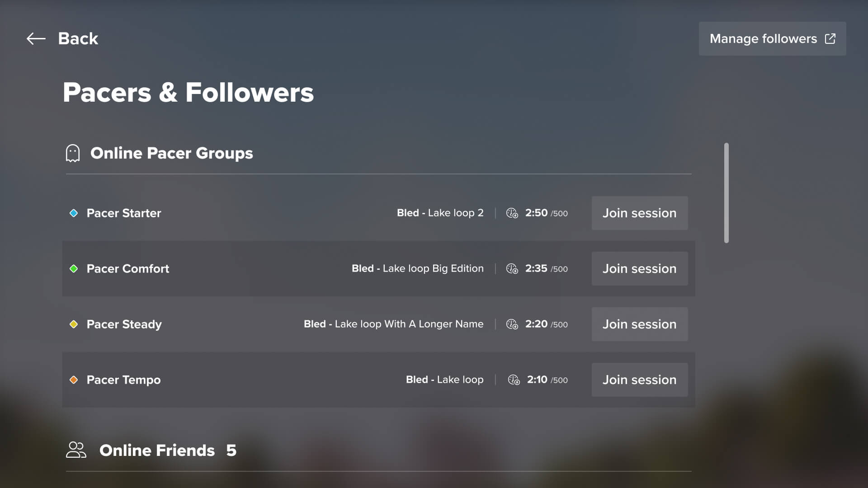
Task: Open Manage followers
Action: [772, 39]
